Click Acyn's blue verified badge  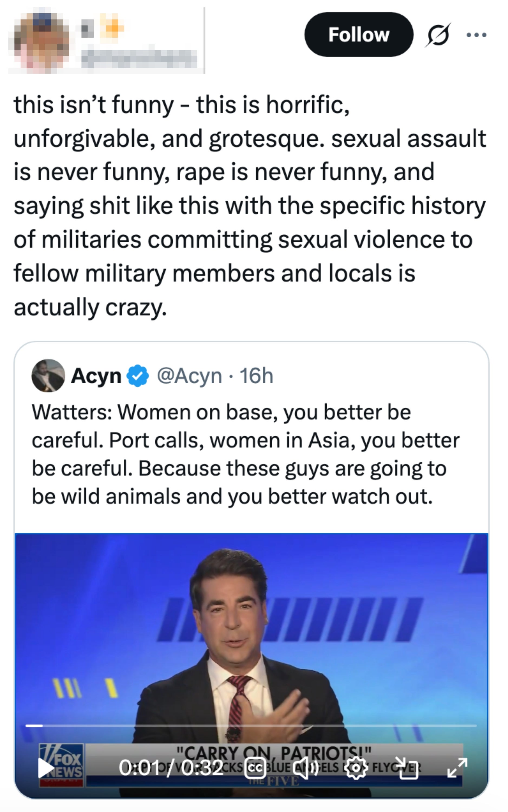click(137, 376)
